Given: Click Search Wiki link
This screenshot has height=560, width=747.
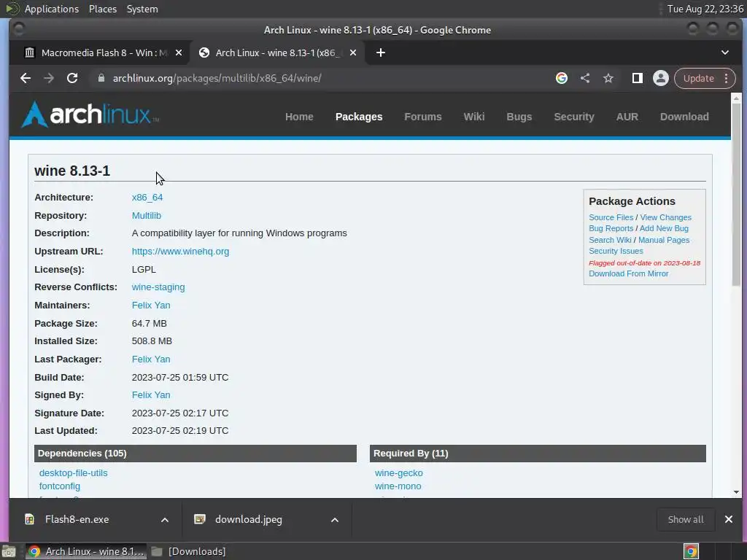Looking at the screenshot, I should [610, 240].
